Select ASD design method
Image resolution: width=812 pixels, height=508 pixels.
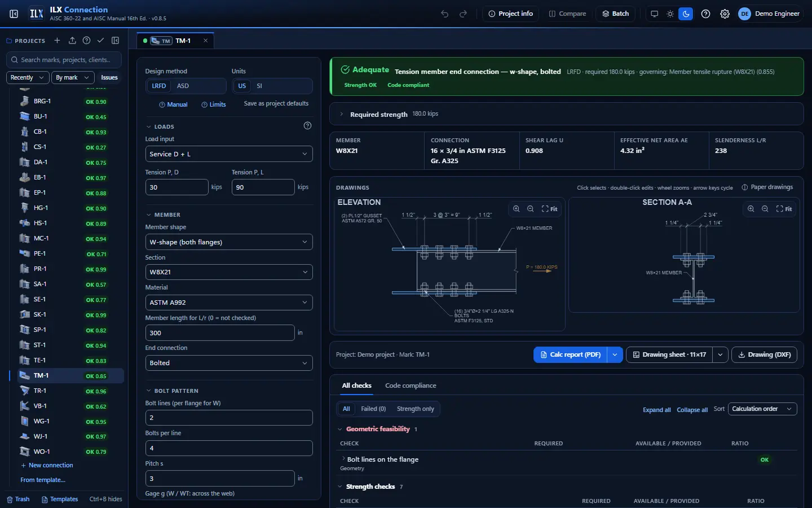(183, 86)
